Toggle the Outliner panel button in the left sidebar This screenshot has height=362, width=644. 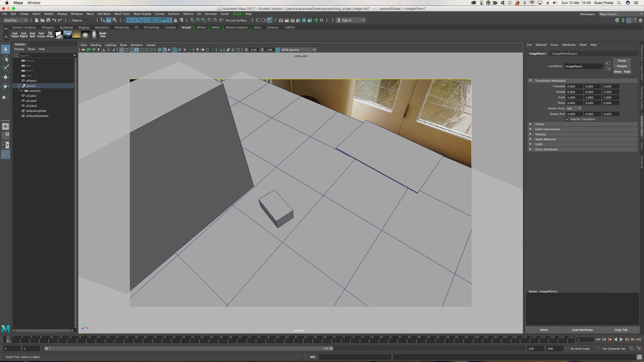[5, 154]
